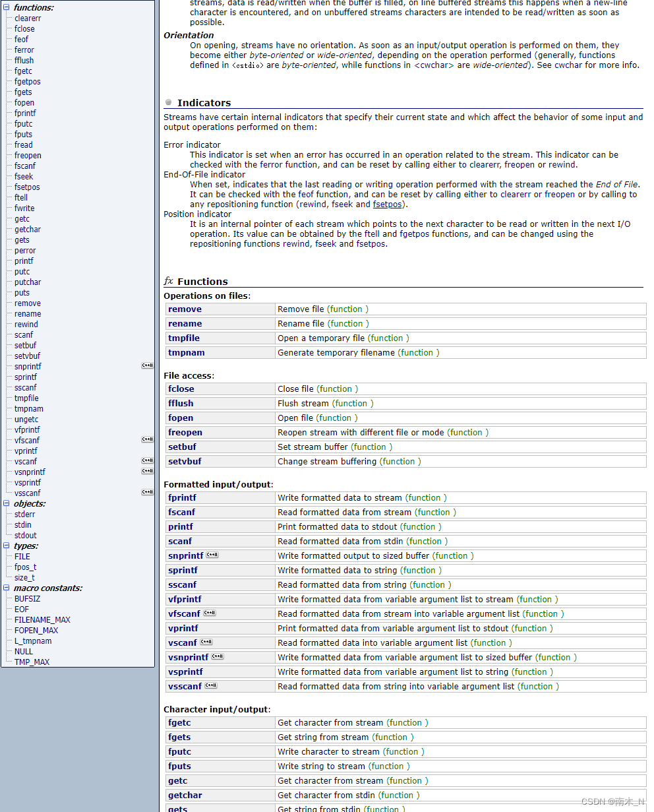Image resolution: width=654 pixels, height=812 pixels.
Task: Open the fclose link in File access table
Action: pyautogui.click(x=181, y=389)
